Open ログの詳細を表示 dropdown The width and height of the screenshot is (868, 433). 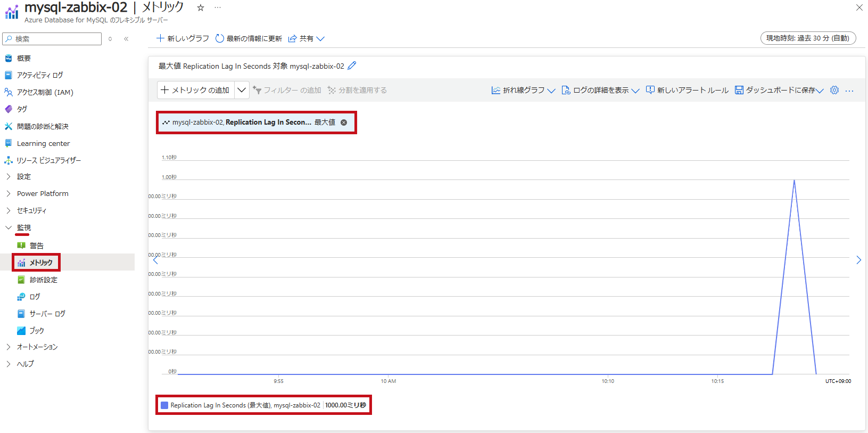[x=600, y=90]
